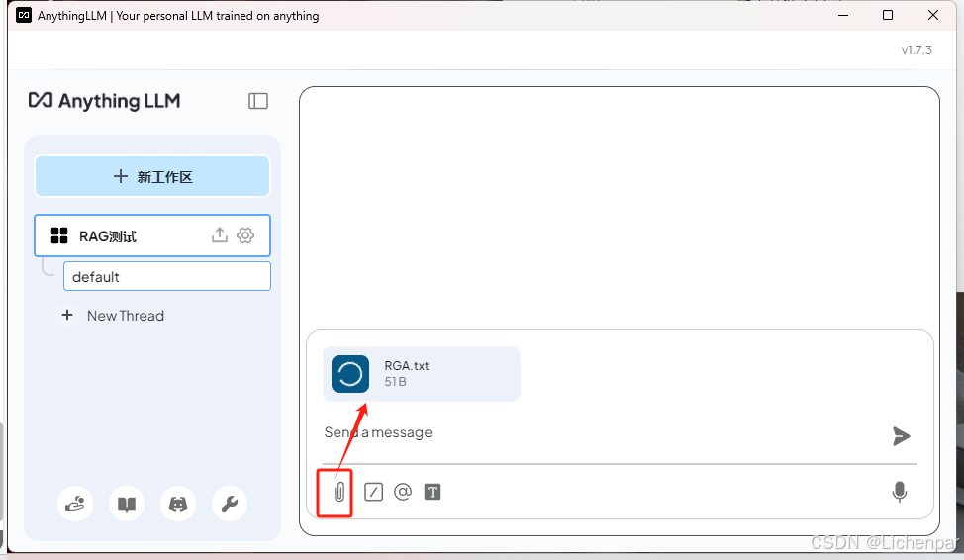Click the 新工作区 new workspace button

pos(152,176)
